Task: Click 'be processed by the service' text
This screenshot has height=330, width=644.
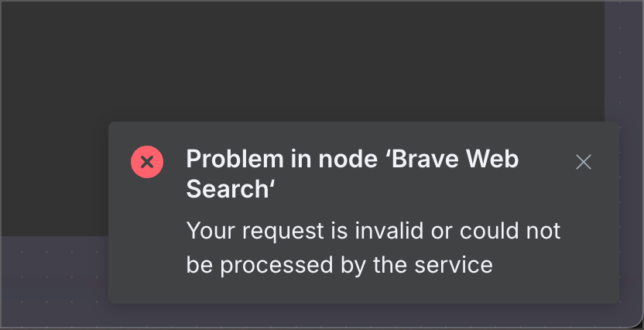Action: point(339,265)
